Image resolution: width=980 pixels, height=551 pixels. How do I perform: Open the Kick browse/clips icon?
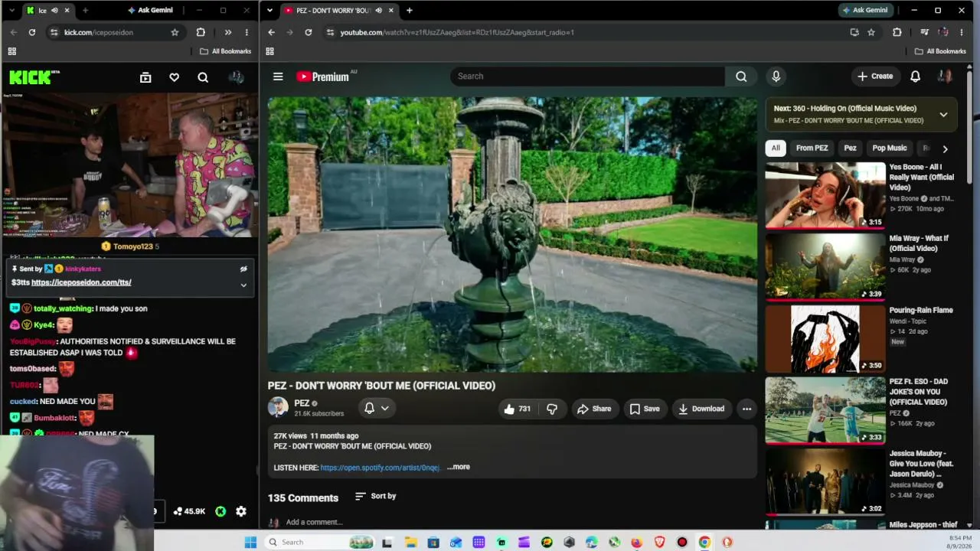pos(145,77)
